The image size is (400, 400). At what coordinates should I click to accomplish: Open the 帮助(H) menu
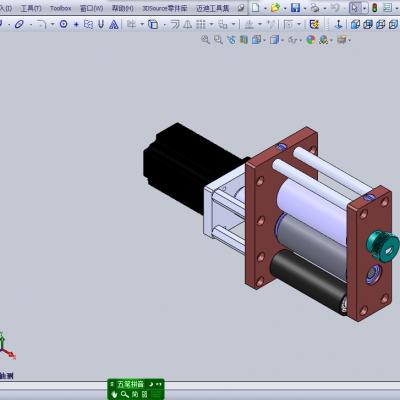coord(122,8)
